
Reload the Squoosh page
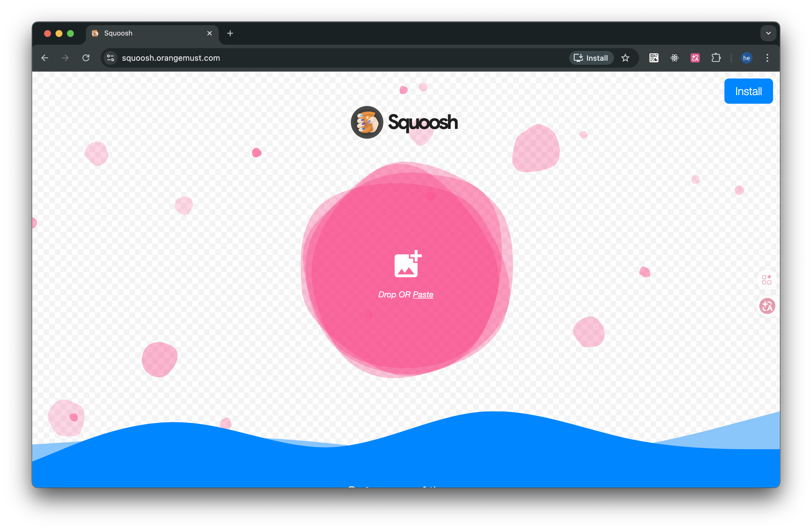(x=86, y=58)
